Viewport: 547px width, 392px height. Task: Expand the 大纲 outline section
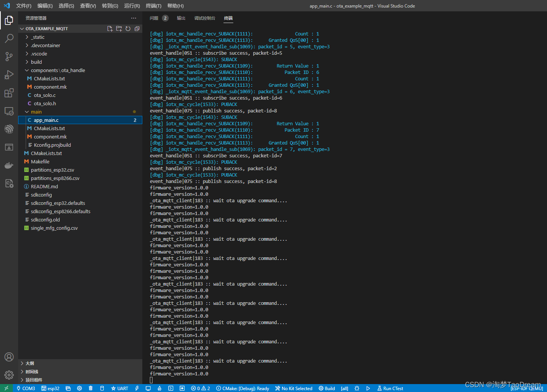(x=80, y=363)
